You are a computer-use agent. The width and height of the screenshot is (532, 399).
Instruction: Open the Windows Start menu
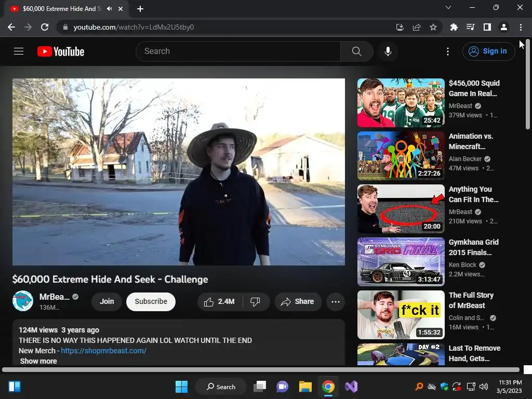click(181, 387)
